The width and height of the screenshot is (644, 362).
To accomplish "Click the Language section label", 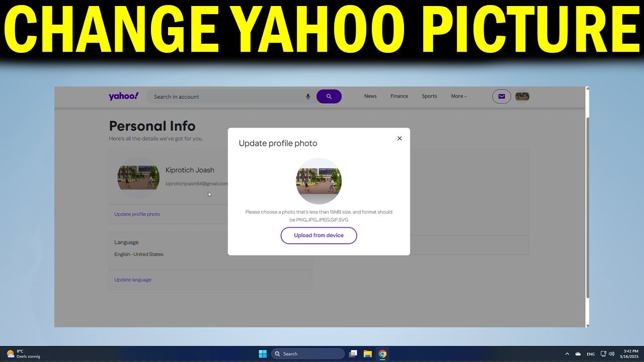I will tap(126, 242).
